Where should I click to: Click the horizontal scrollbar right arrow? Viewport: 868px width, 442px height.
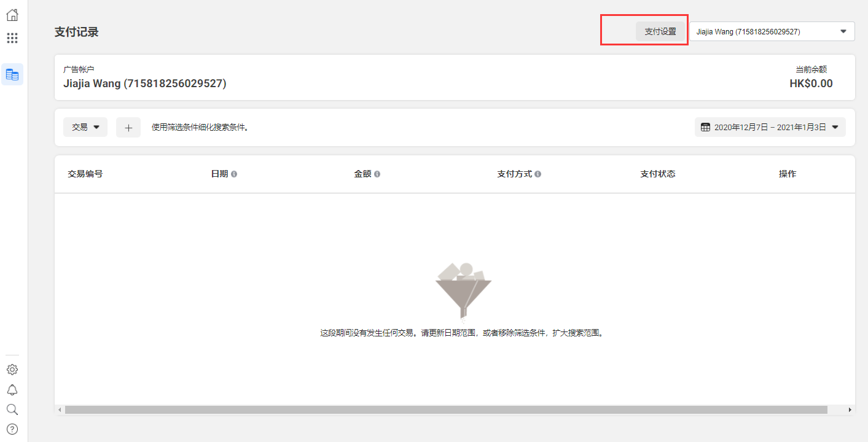(850, 409)
